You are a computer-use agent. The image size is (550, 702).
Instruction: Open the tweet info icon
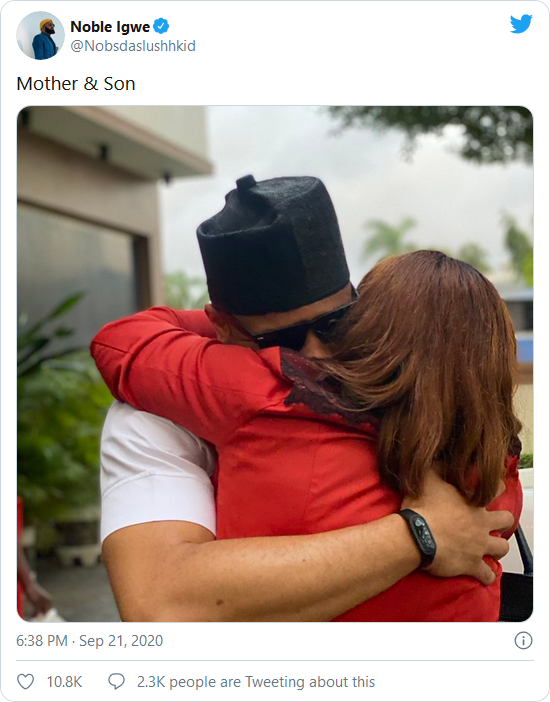point(523,641)
